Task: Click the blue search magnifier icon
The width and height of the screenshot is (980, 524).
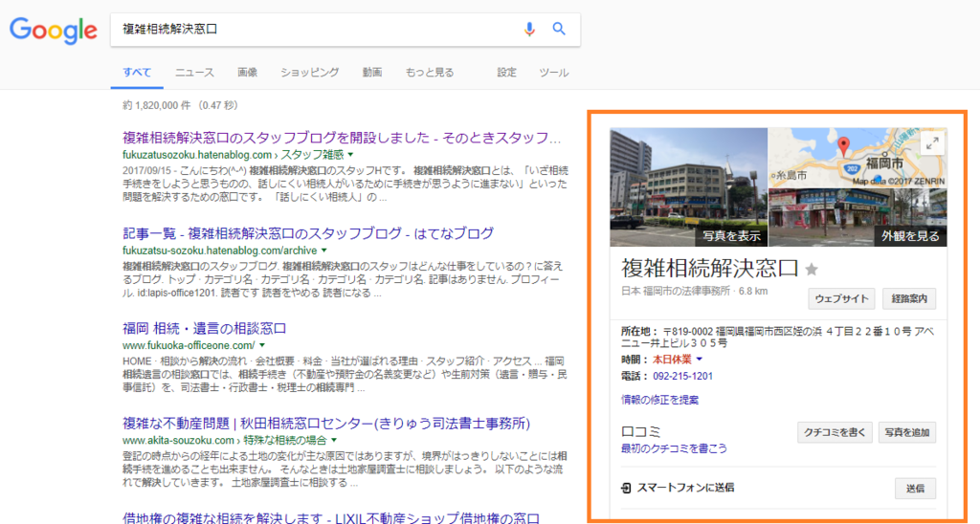Action: coord(559,29)
